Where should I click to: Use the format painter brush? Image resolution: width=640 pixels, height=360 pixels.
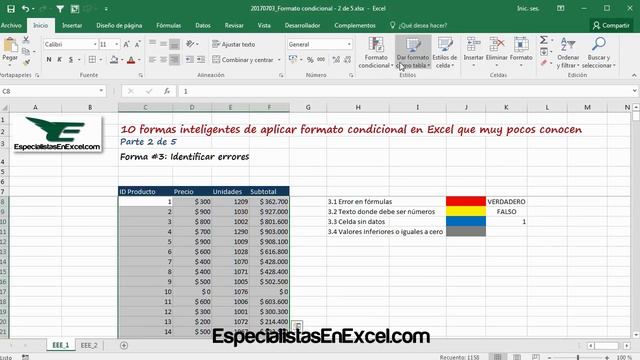tap(26, 62)
